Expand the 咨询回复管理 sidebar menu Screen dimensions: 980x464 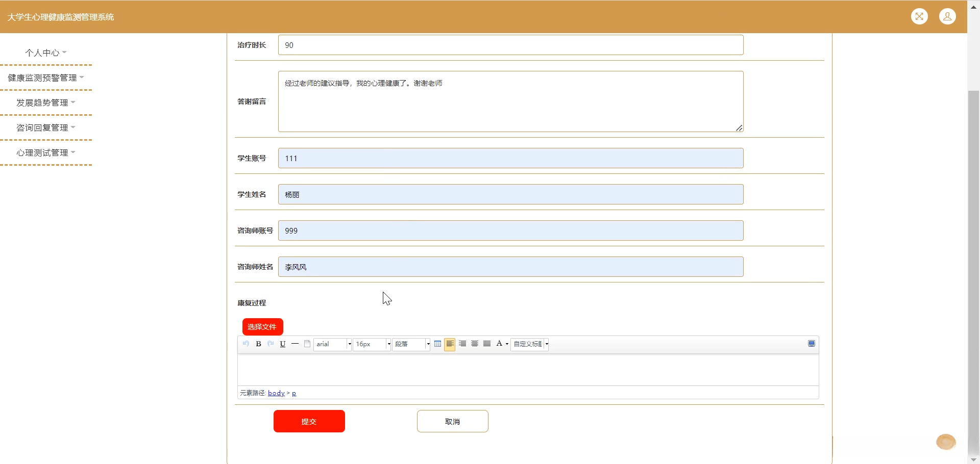pyautogui.click(x=46, y=127)
